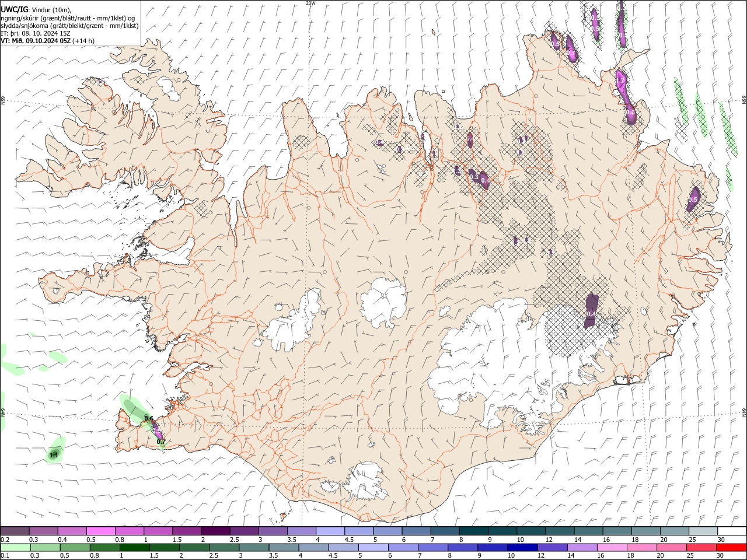
Task: Click the '64N' latitude label at right edge
Action: coord(743,412)
